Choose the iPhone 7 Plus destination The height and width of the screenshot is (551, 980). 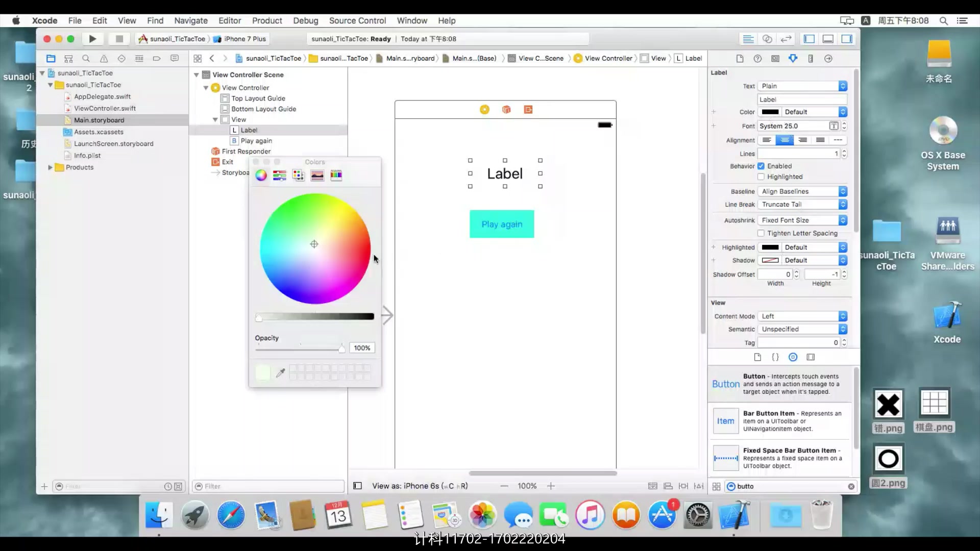(240, 39)
